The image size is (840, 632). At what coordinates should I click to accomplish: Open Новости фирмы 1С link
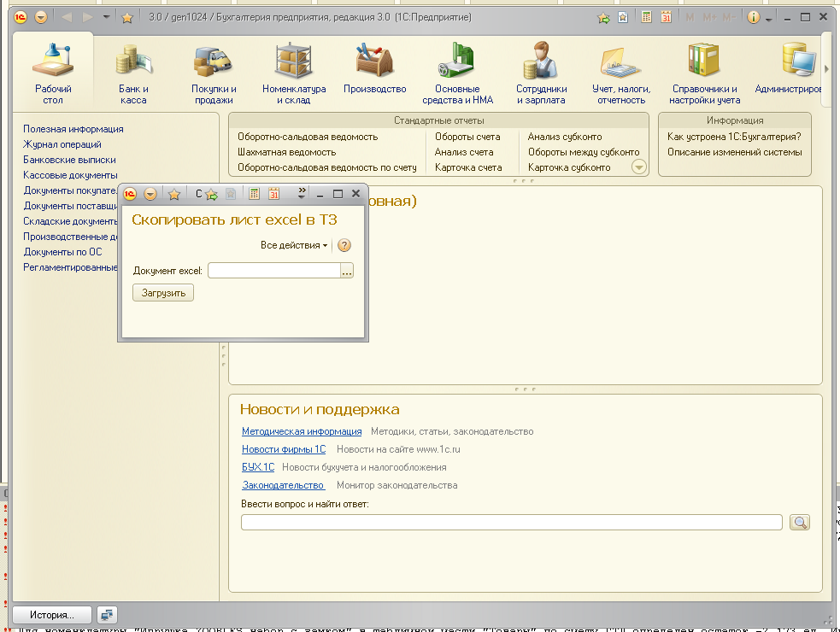point(284,449)
